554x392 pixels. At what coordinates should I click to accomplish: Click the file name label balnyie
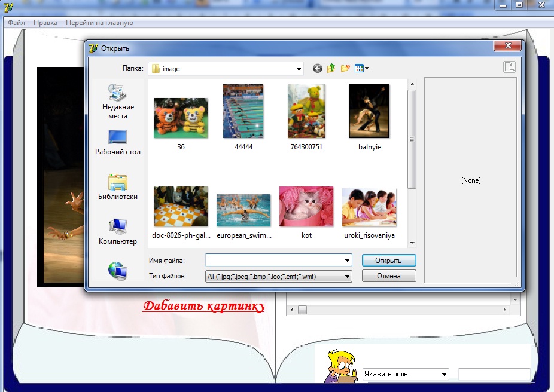370,147
